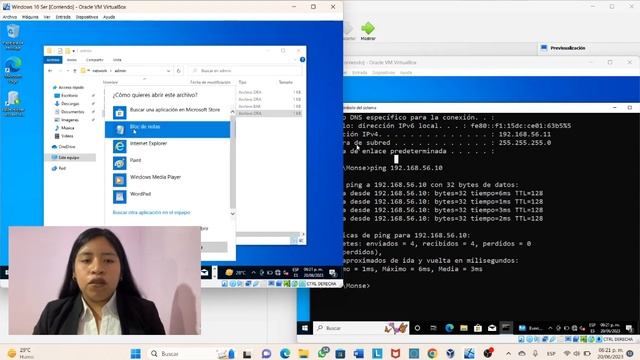Open File Explorer in the second VM taskbar
The image size is (640, 360).
pyautogui.click(x=464, y=328)
